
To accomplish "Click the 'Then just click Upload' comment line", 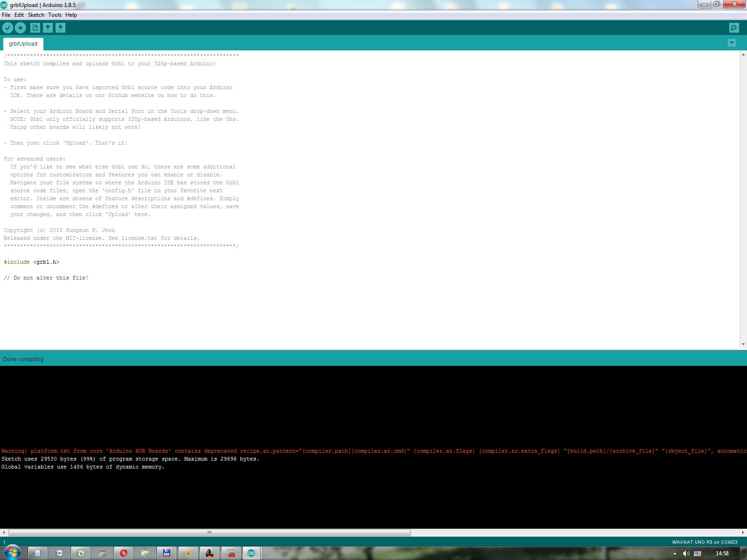I will click(65, 143).
